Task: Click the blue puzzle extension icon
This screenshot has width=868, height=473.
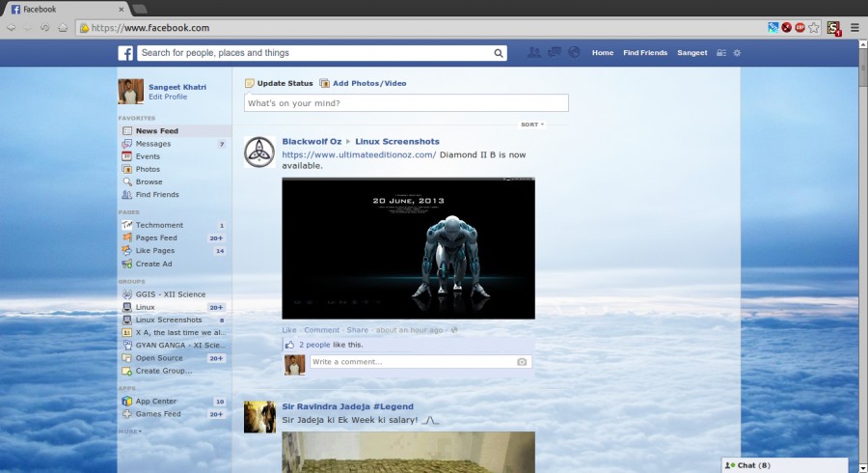Action: [x=773, y=28]
